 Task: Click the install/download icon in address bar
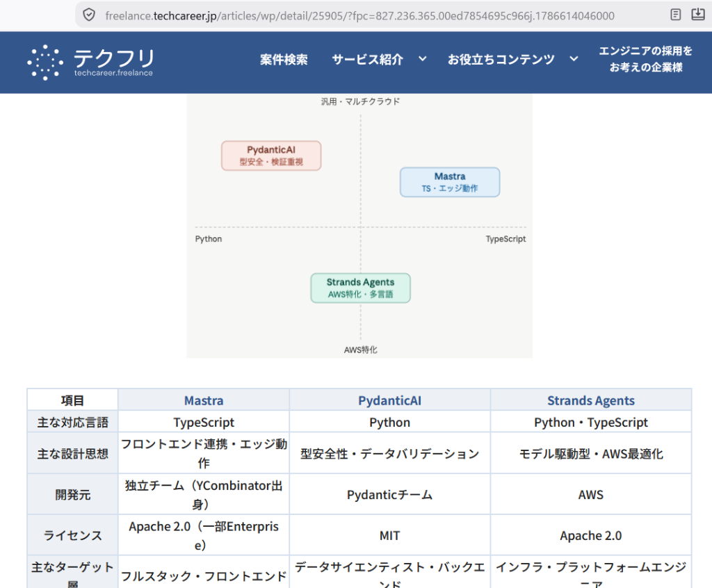pyautogui.click(x=698, y=15)
